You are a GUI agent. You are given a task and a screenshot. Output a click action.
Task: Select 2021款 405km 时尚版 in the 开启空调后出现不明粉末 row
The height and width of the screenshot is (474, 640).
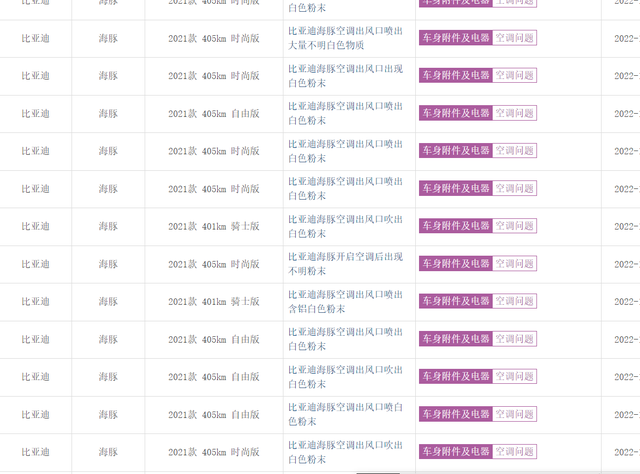(x=213, y=264)
